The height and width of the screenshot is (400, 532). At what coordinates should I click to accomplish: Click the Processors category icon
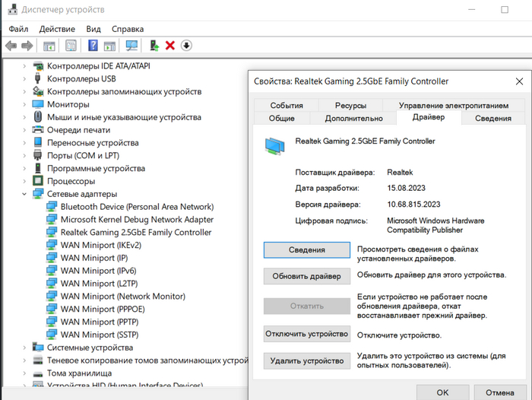38,181
